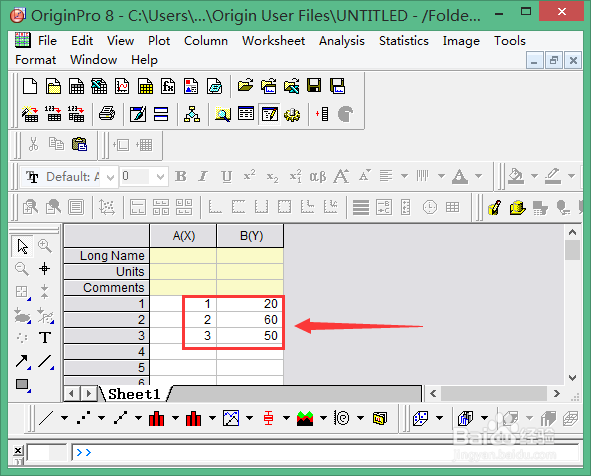Create a new matrix window
Image resolution: width=591 pixels, height=476 pixels.
145,86
